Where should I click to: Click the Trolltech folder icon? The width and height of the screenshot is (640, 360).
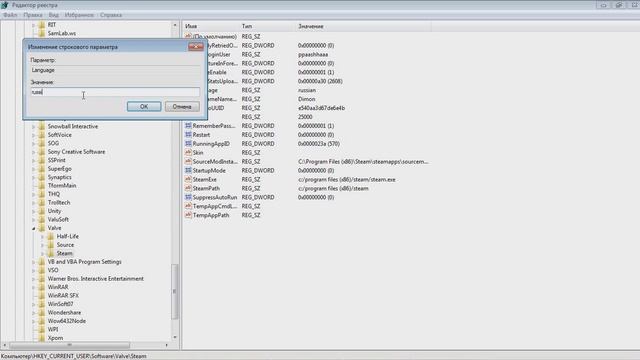pyautogui.click(x=42, y=202)
